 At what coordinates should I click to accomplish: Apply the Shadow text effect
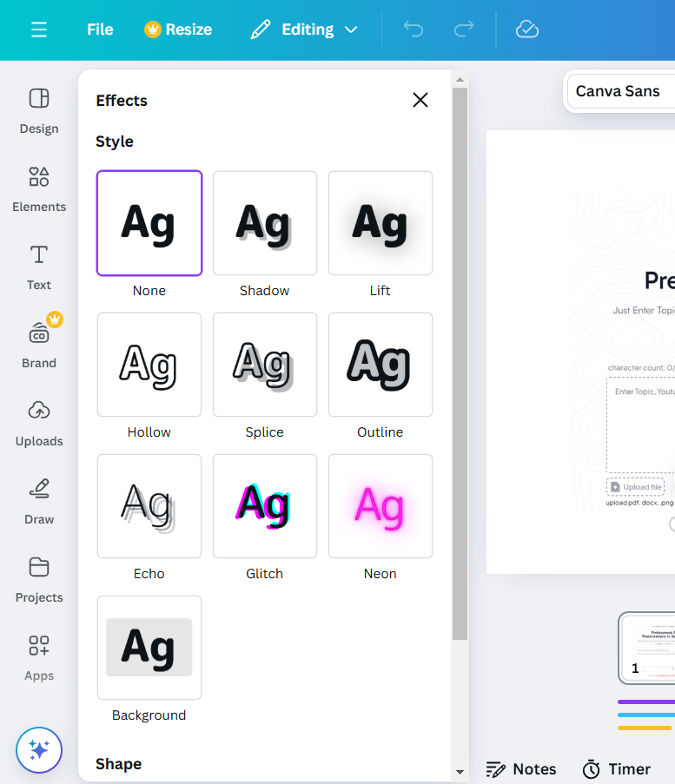click(x=265, y=223)
